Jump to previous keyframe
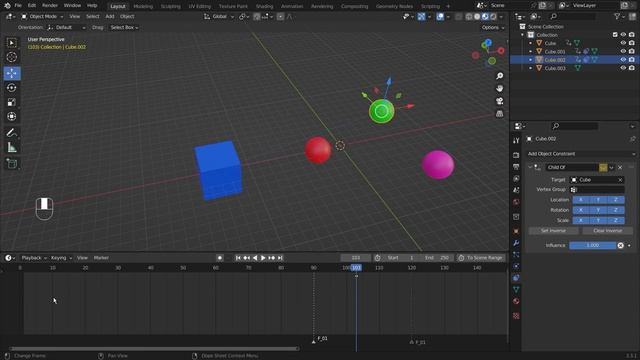This screenshot has width=640, height=360. point(247,258)
